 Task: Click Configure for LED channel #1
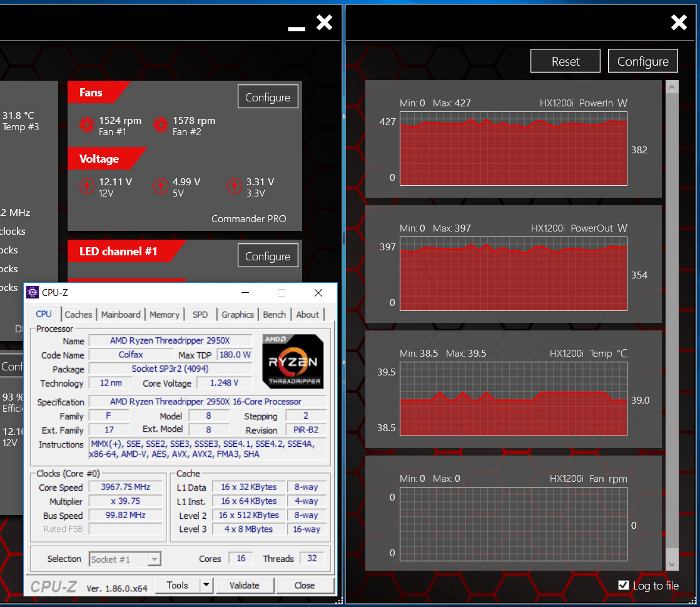[x=268, y=256]
